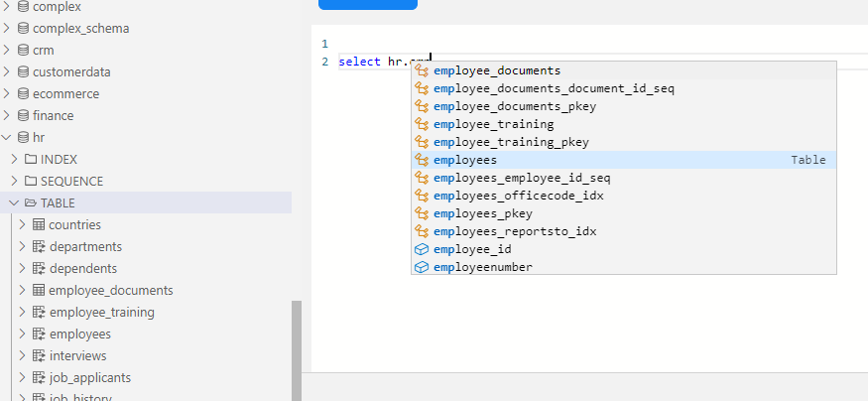Click the crm database icon
Screen dimensions: 868x401
click(x=22, y=50)
